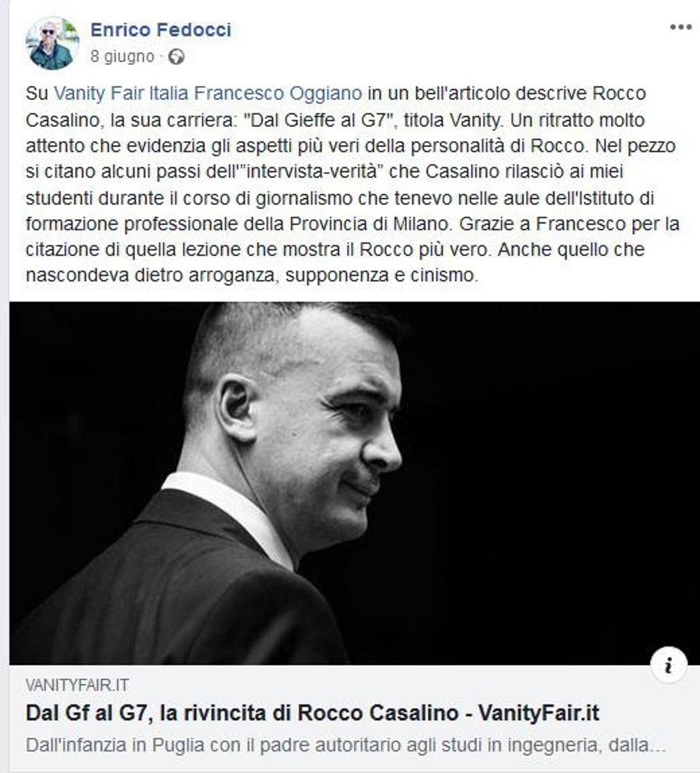The image size is (700, 773).
Task: Open the "Dal Gf al G7" article headline
Action: pyautogui.click(x=313, y=713)
